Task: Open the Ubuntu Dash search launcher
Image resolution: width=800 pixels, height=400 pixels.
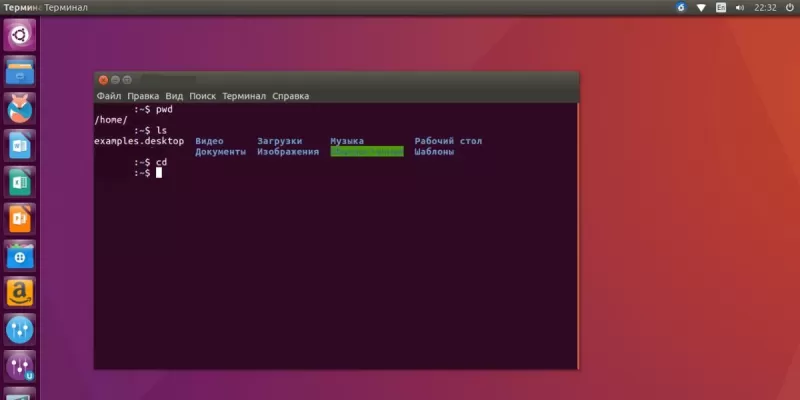Action: click(20, 35)
